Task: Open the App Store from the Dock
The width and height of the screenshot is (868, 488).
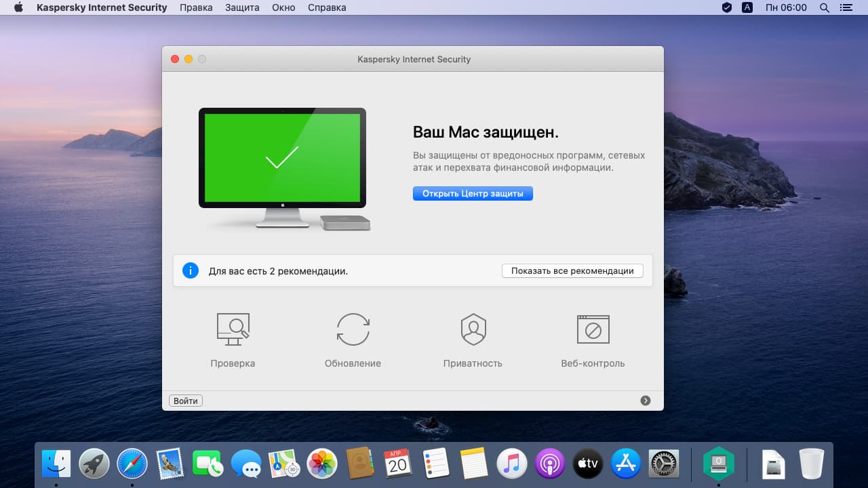Action: (625, 464)
